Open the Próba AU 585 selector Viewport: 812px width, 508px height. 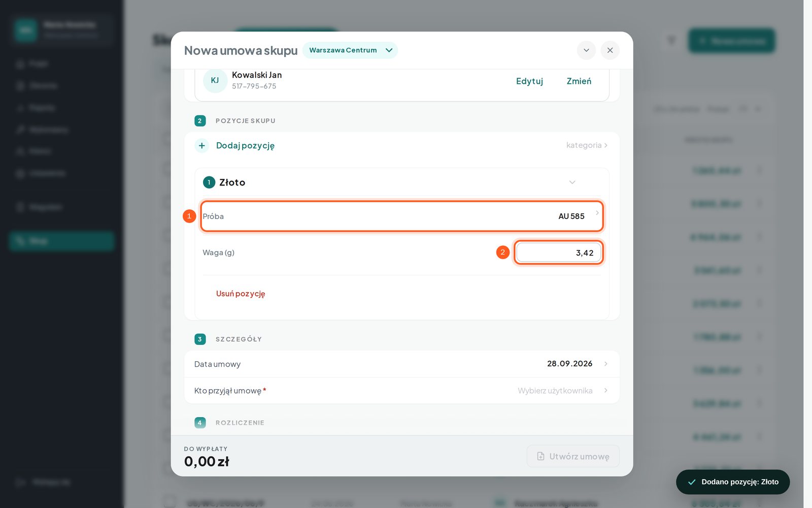pyautogui.click(x=402, y=216)
